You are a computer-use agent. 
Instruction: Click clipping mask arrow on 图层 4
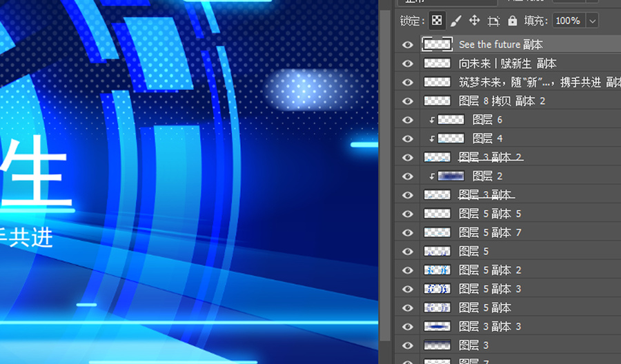click(432, 139)
